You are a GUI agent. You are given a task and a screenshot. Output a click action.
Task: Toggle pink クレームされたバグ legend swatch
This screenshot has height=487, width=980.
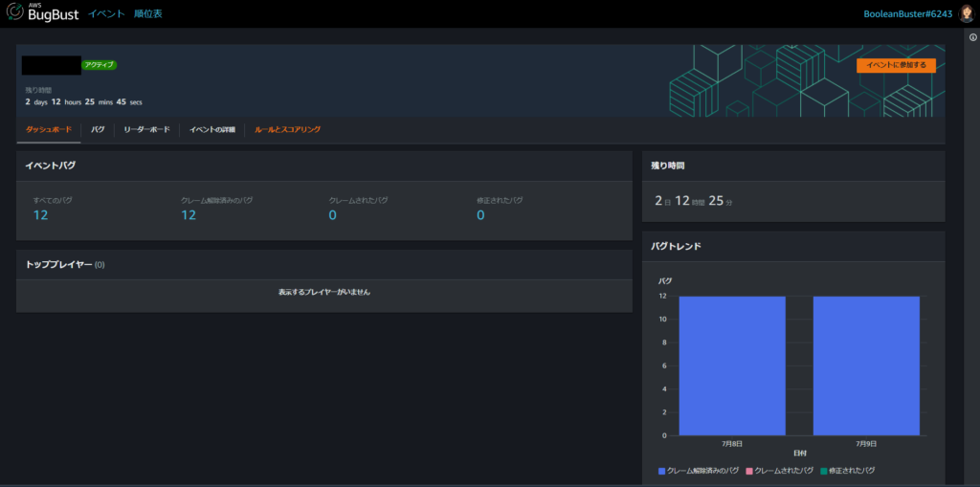point(750,470)
